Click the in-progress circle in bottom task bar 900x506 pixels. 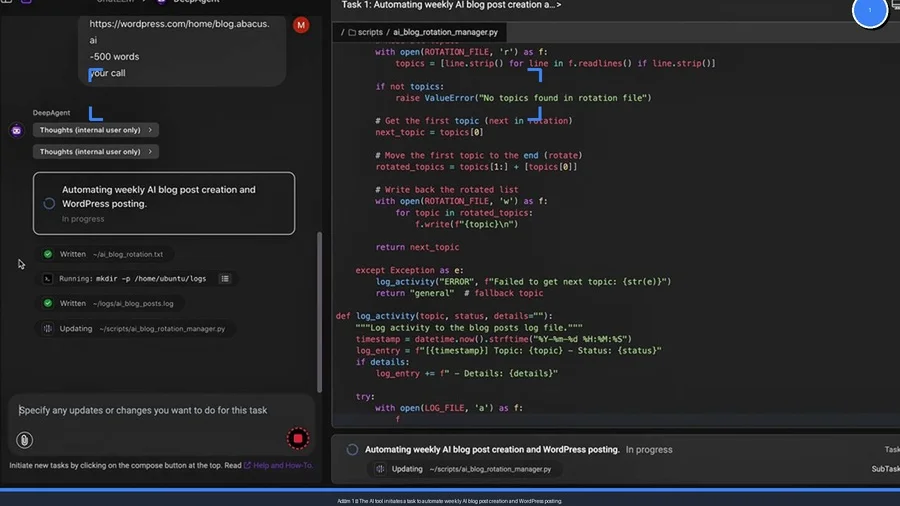[352, 450]
